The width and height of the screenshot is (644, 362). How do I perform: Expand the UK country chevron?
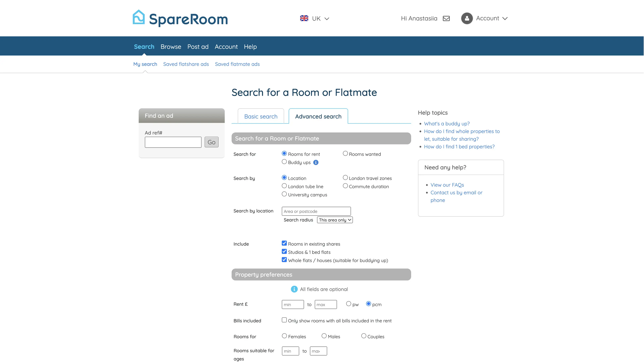point(327,19)
